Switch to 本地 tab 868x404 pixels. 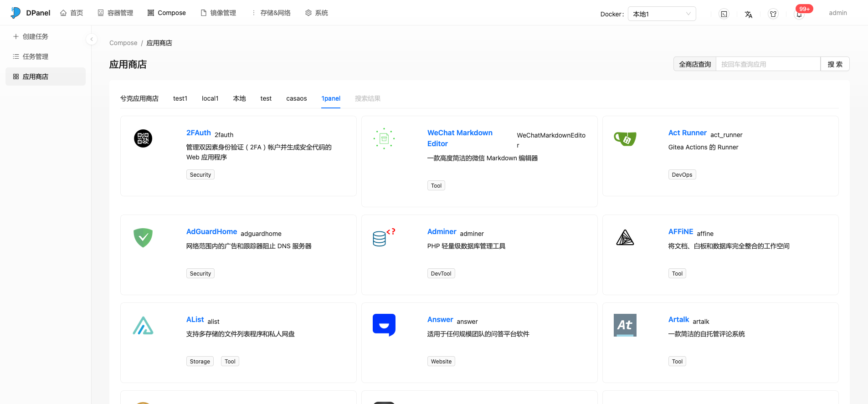[x=239, y=98]
